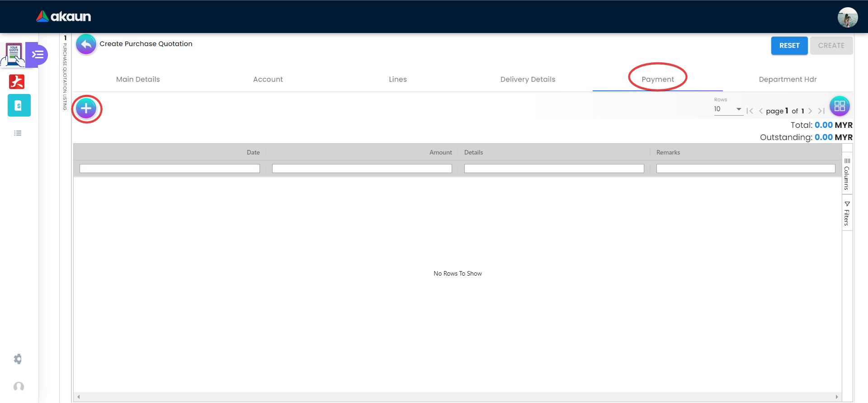Switch to the Account tab
This screenshot has height=403, width=868.
coord(268,80)
